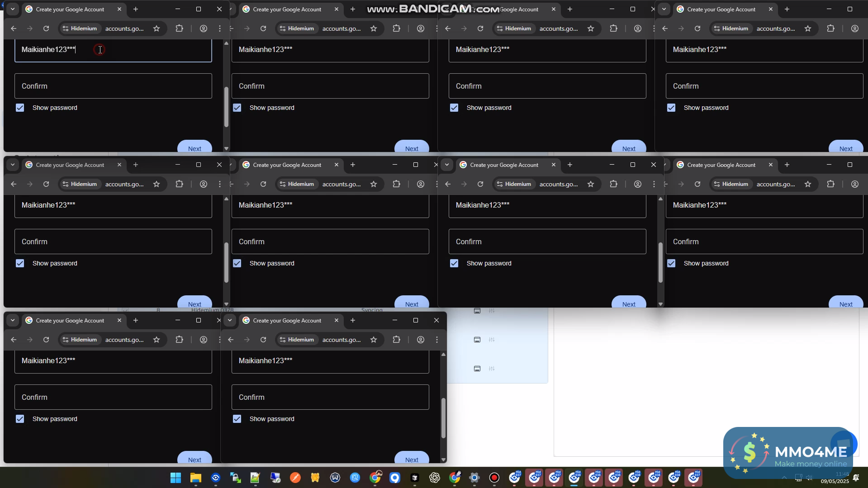Toggle Show password in middle-row third window
Viewport: 868px width, 488px height.
pos(454,263)
